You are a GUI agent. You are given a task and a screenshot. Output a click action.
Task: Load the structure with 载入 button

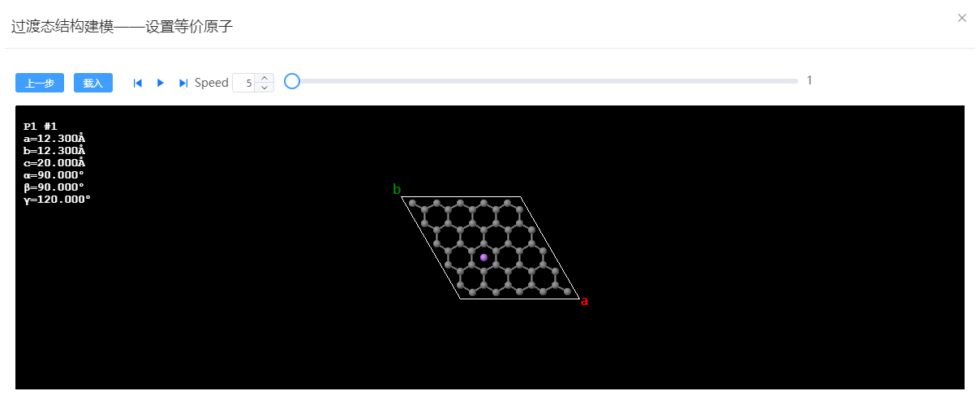coord(93,83)
